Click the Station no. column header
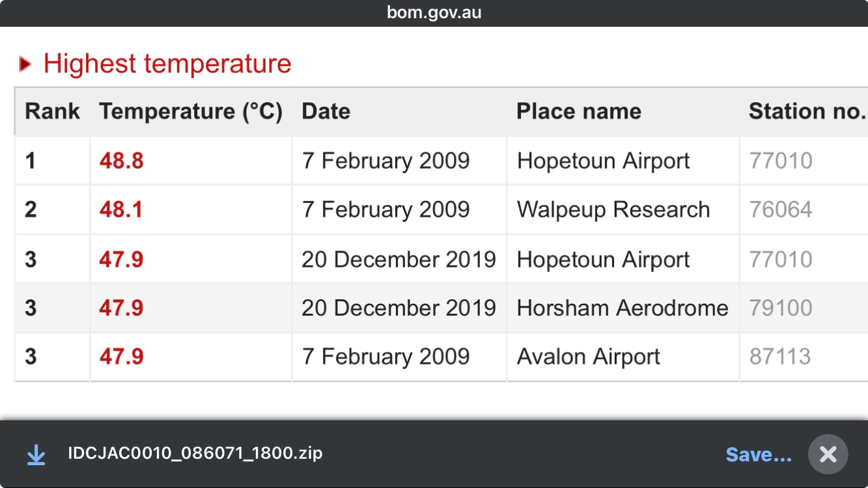The image size is (868, 488). click(x=807, y=111)
